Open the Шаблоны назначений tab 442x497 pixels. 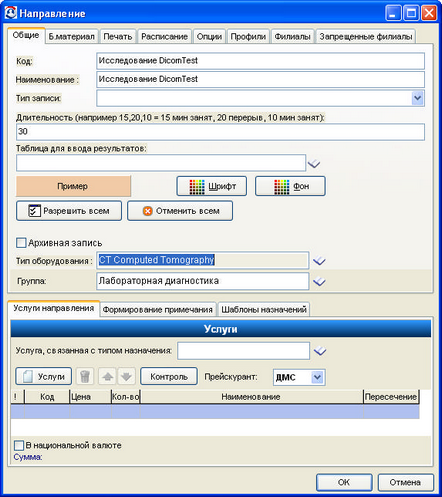coord(264,310)
